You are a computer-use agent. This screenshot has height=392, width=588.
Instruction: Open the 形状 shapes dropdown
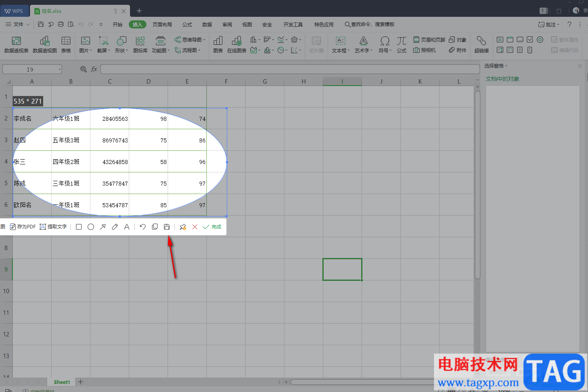coord(121,45)
